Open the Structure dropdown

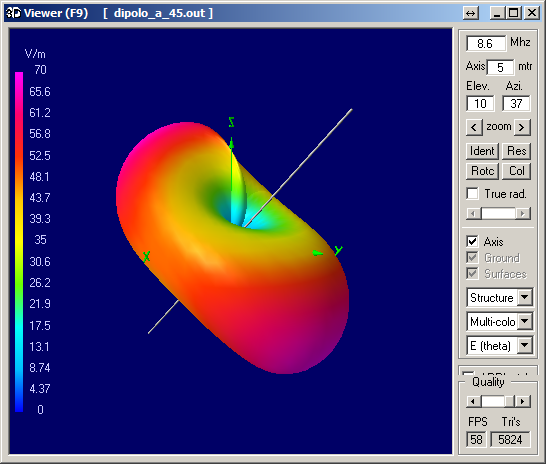[x=524, y=297]
